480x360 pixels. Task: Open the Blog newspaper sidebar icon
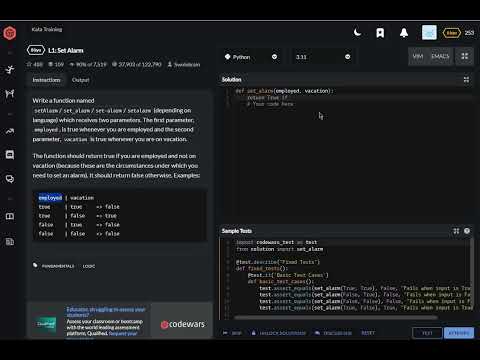click(10, 242)
